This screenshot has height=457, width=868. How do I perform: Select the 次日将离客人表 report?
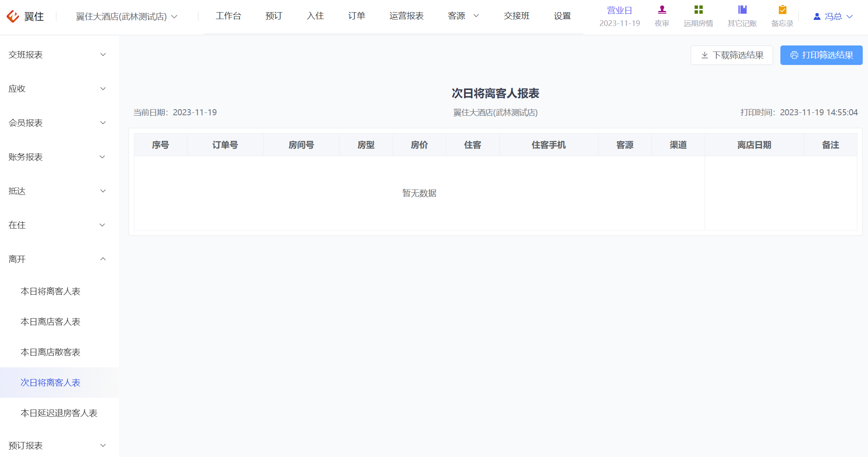(x=59, y=383)
